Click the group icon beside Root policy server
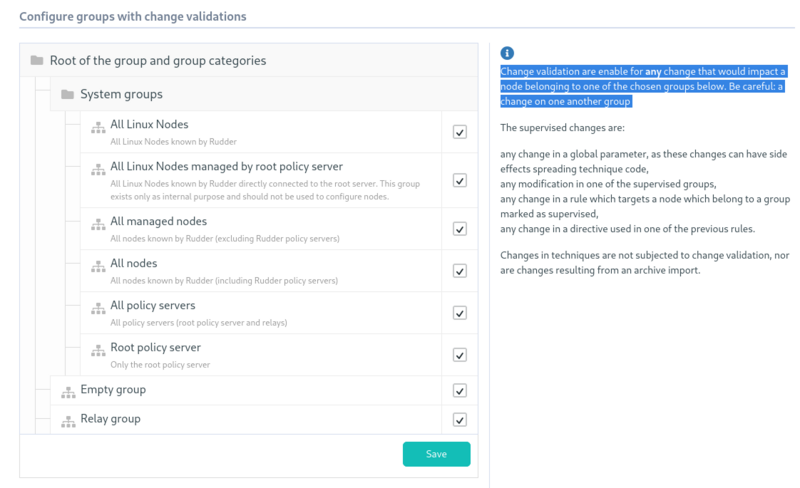 pyautogui.click(x=98, y=351)
